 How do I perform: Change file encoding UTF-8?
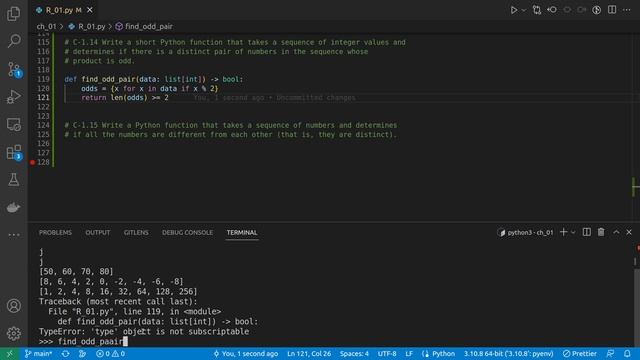387,354
